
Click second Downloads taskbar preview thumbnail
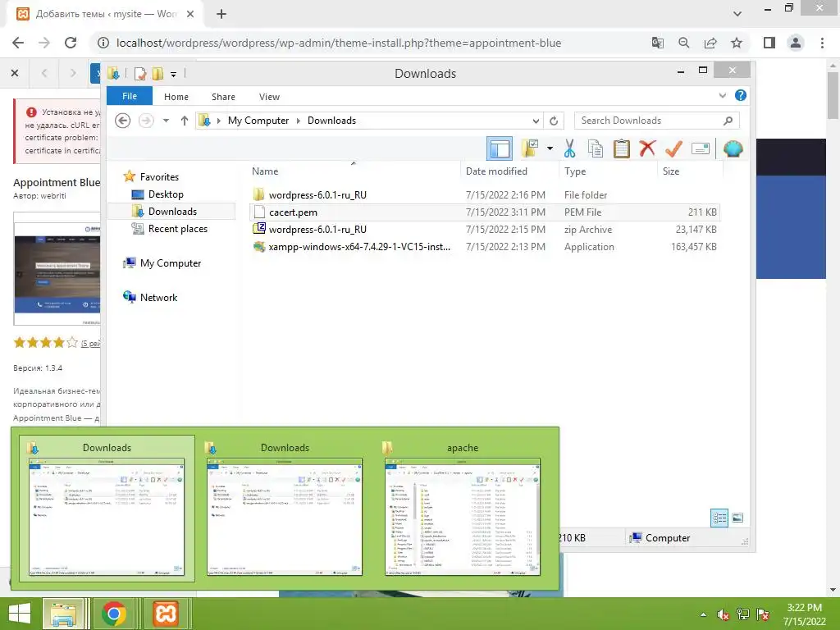[285, 509]
